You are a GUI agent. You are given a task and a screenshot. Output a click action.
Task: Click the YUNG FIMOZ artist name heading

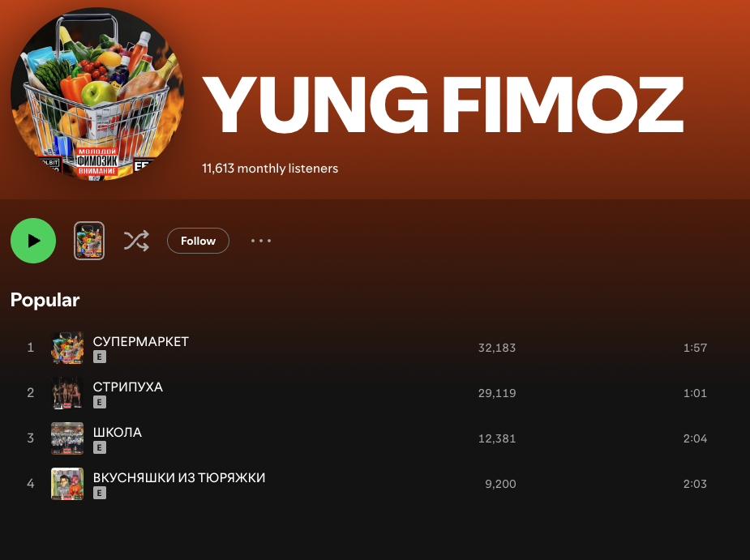tap(444, 104)
